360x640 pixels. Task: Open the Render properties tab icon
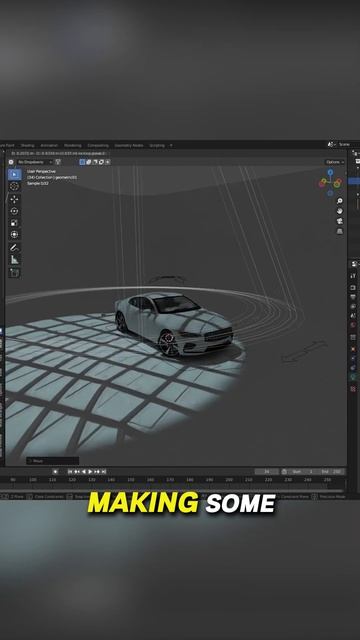pos(353,287)
